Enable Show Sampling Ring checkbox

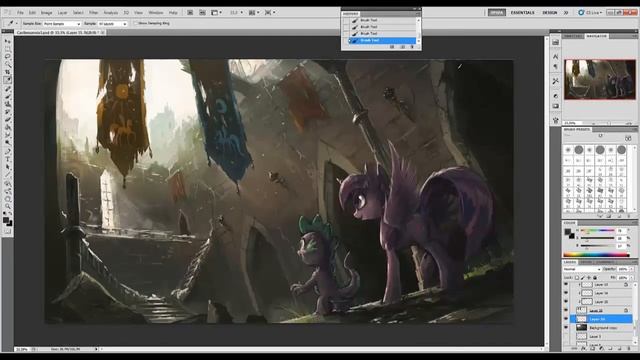136,24
